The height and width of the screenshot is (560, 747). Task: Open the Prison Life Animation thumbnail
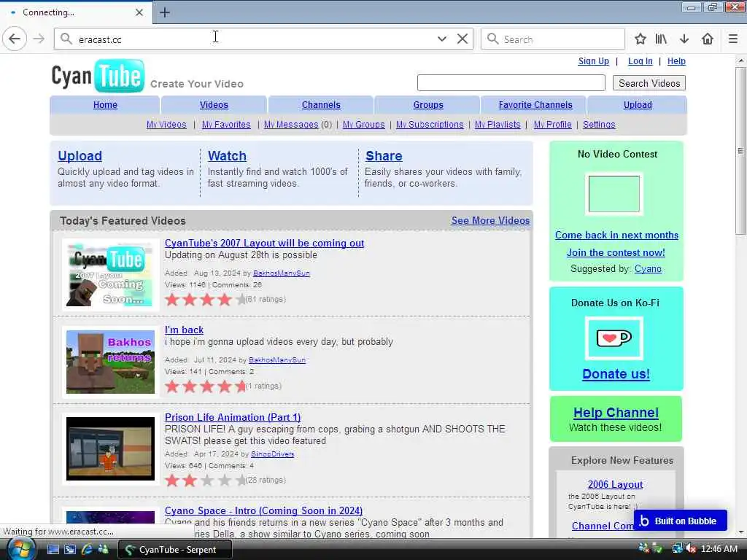(x=111, y=448)
